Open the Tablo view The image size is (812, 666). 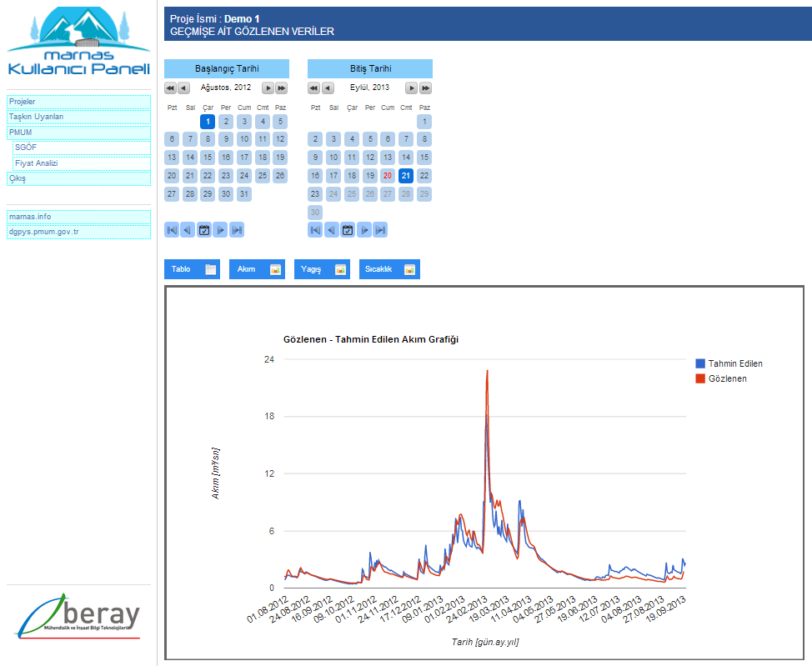[193, 269]
